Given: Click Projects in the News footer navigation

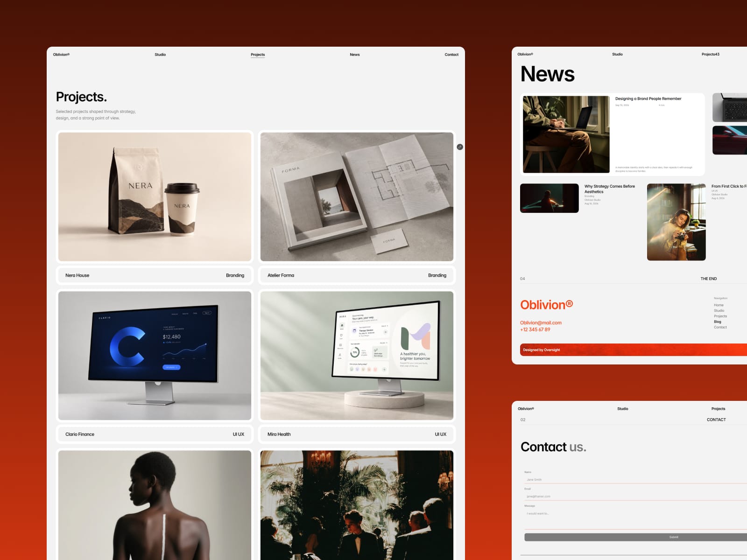Looking at the screenshot, I should (720, 316).
